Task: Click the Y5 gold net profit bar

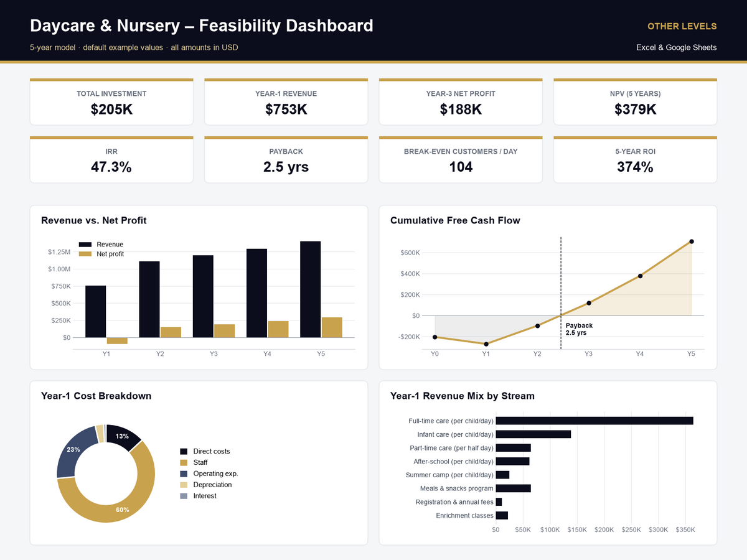Action: (x=332, y=327)
